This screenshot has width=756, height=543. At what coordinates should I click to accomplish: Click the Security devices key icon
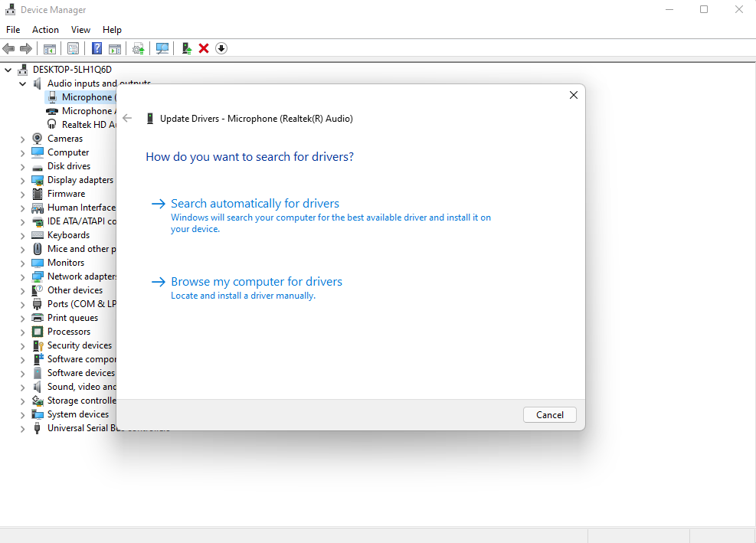point(38,345)
